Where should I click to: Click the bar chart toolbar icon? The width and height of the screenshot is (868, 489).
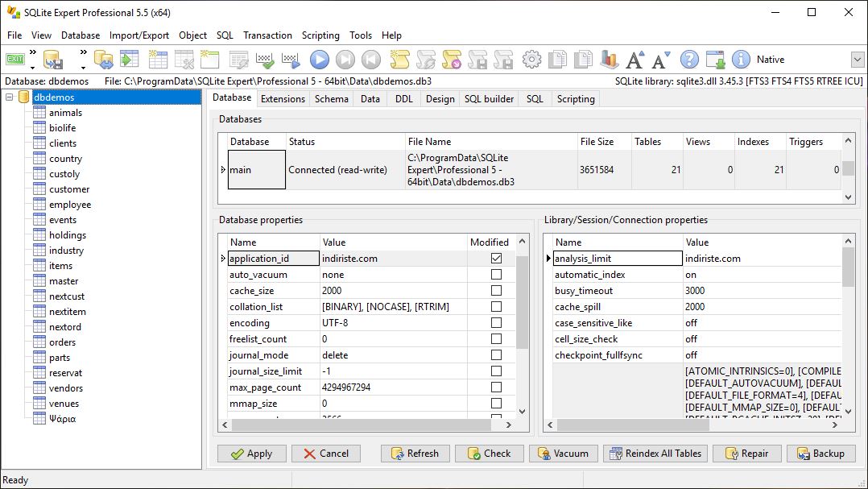610,60
